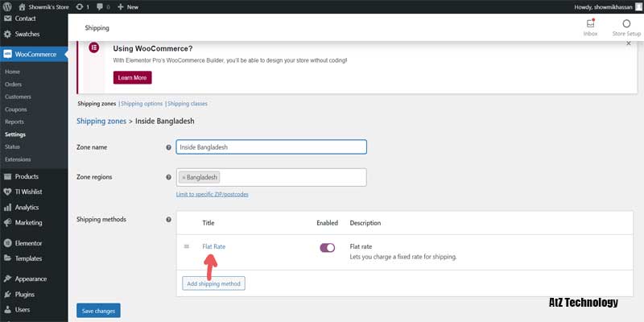The image size is (644, 322).
Task: Click the Flat Rate drag handle
Action: click(x=187, y=247)
